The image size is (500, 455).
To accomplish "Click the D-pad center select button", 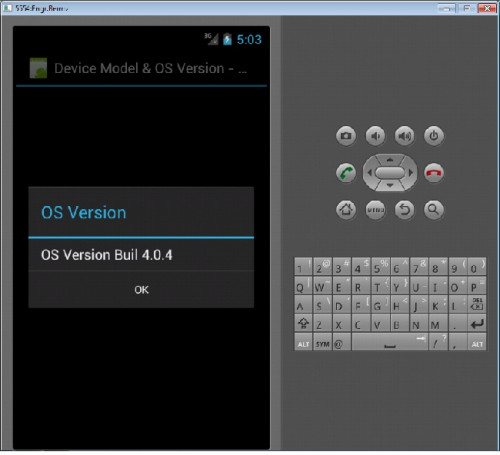I will [x=390, y=173].
